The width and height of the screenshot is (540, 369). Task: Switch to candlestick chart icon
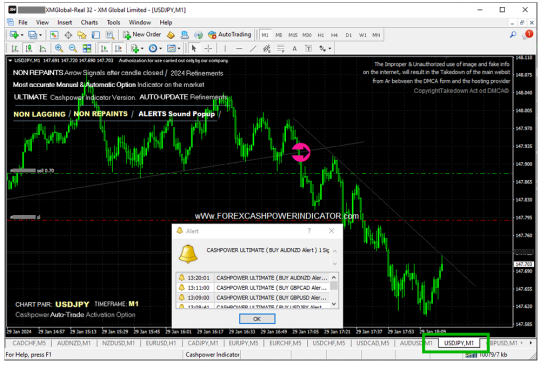29,49
